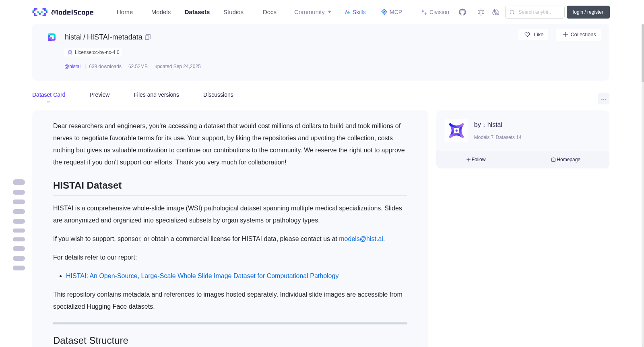The width and height of the screenshot is (644, 347).
Task: Go to the Home page
Action: click(x=125, y=12)
